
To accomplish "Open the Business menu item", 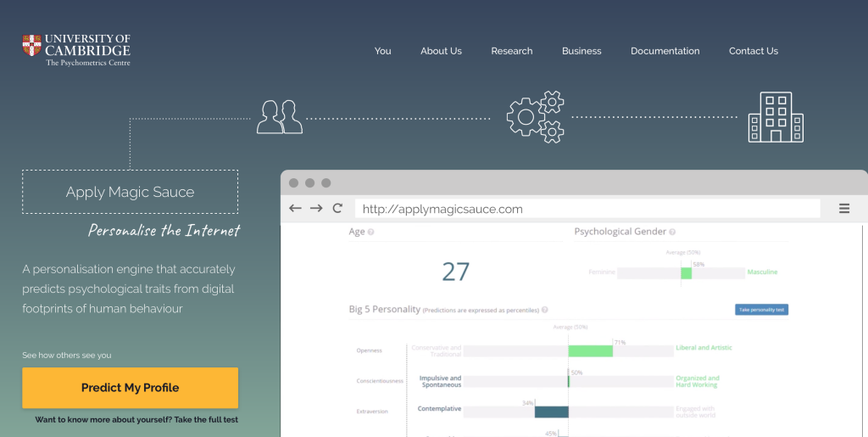I will click(581, 51).
